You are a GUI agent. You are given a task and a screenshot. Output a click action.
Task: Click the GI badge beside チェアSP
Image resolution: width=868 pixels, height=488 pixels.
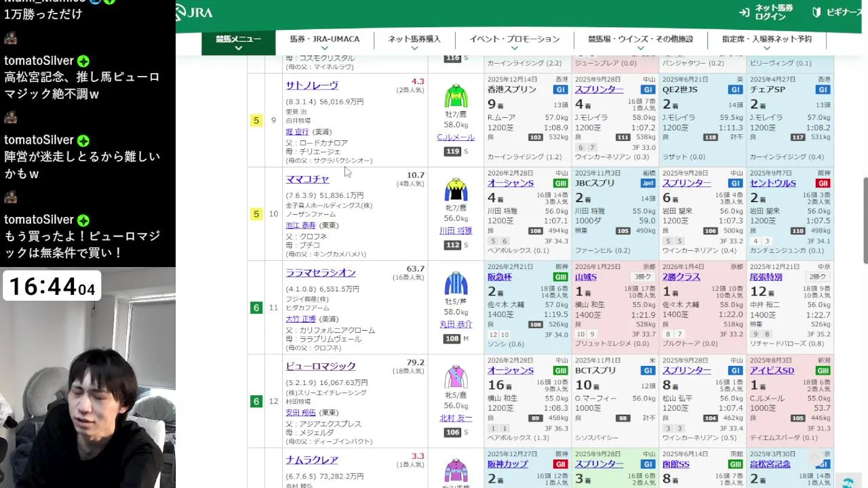[x=823, y=89]
